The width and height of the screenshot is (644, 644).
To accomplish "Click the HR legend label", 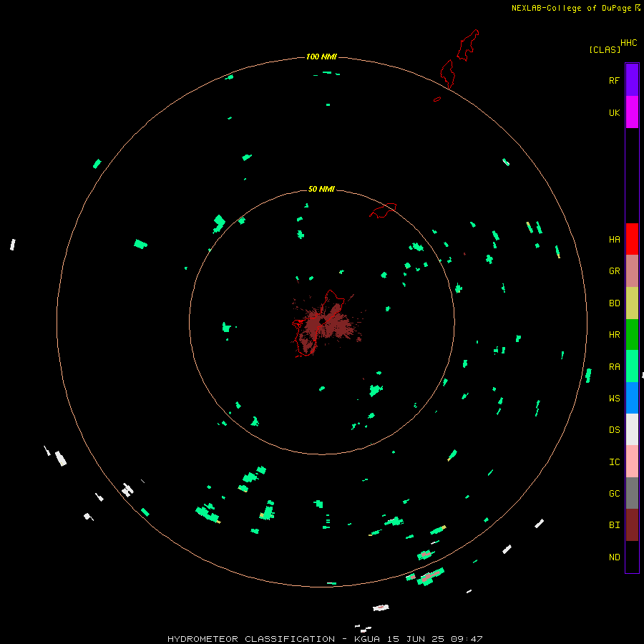I will point(614,335).
